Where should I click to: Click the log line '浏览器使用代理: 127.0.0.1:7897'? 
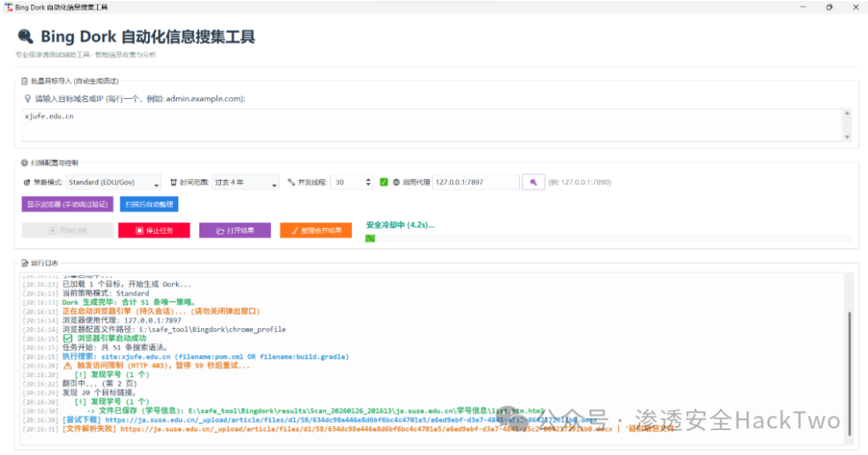click(122, 320)
